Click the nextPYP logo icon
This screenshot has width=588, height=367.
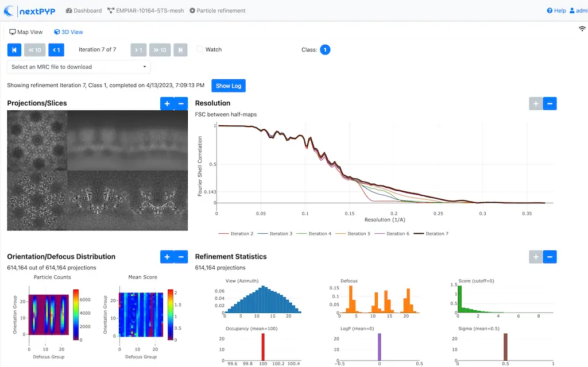[10, 10]
